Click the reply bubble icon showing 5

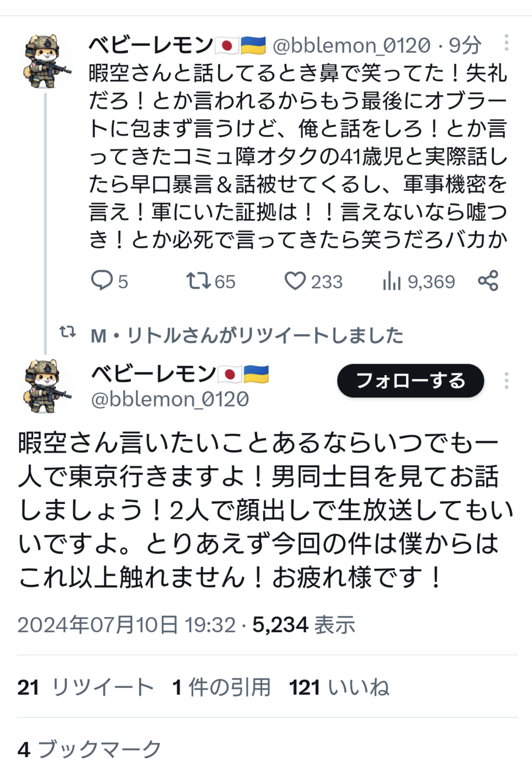[102, 280]
